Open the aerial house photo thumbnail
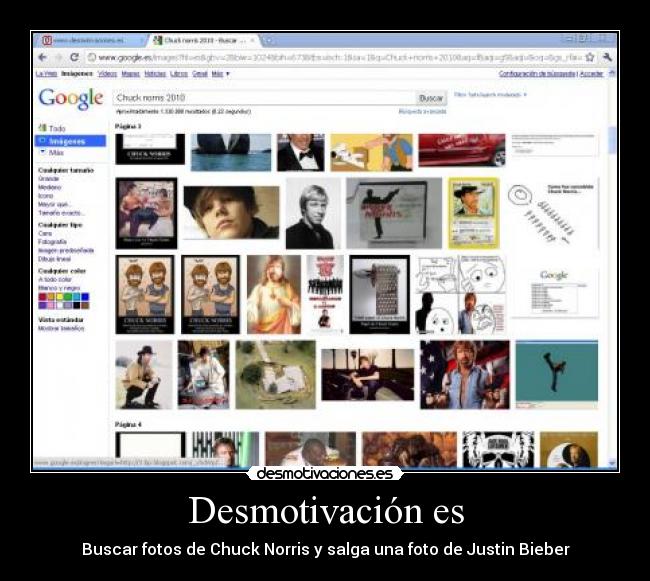Viewport: 650px width, 581px height. tap(276, 375)
